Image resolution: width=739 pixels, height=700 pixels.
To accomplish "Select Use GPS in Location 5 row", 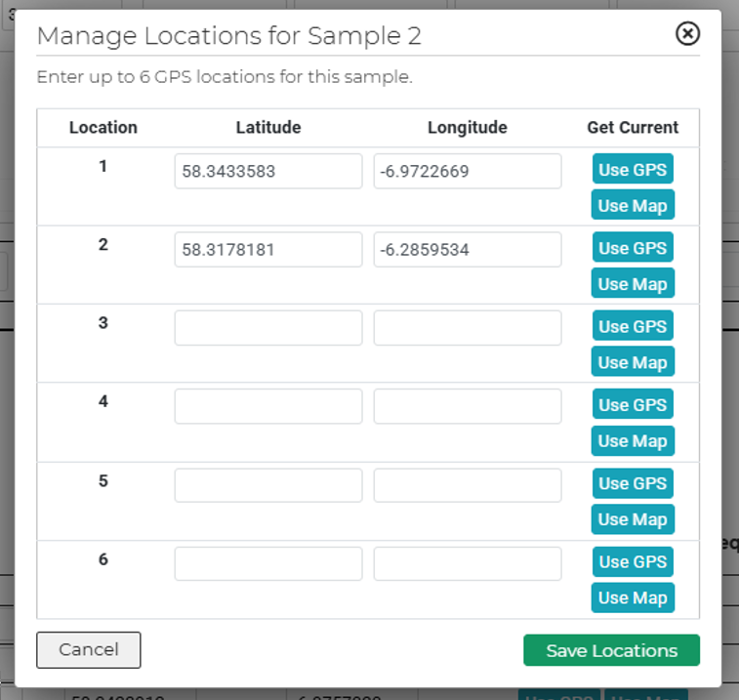I will tap(632, 483).
